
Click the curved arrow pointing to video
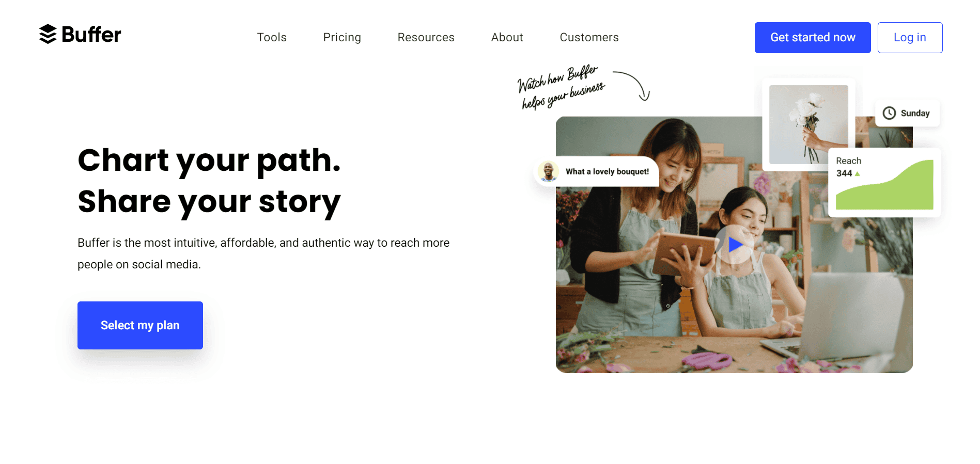click(633, 85)
